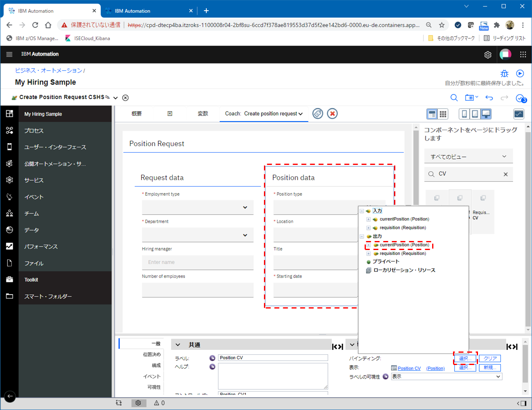Click the クリア button
Viewport: 532px width, 410px height.
coord(490,358)
